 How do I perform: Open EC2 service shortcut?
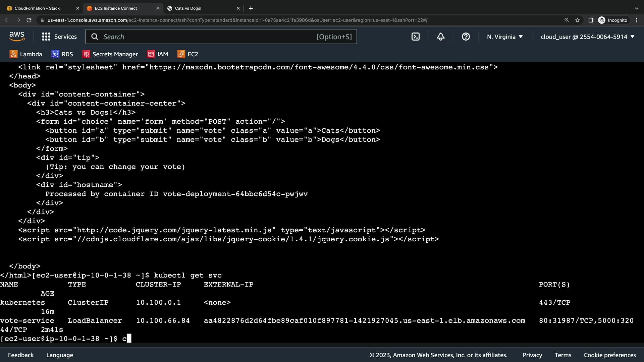[x=187, y=54]
